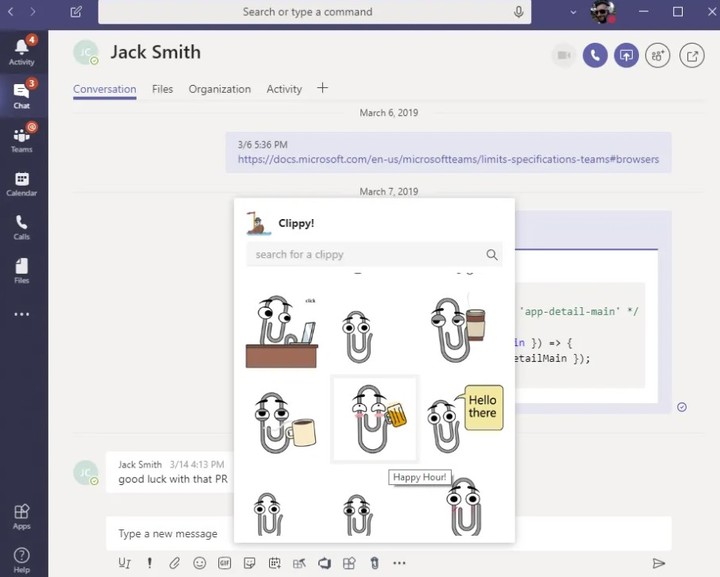Expand more compose options ellipsis

click(x=399, y=563)
